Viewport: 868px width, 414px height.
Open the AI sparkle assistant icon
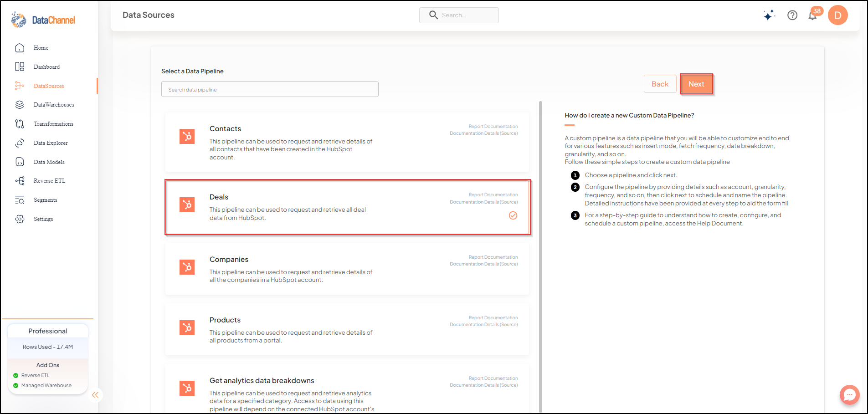pos(769,15)
